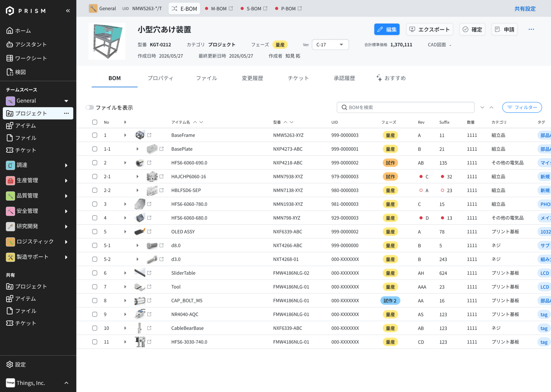The height and width of the screenshot is (392, 551).
Task: Open the Ver C-17 version dropdown
Action: pos(330,45)
